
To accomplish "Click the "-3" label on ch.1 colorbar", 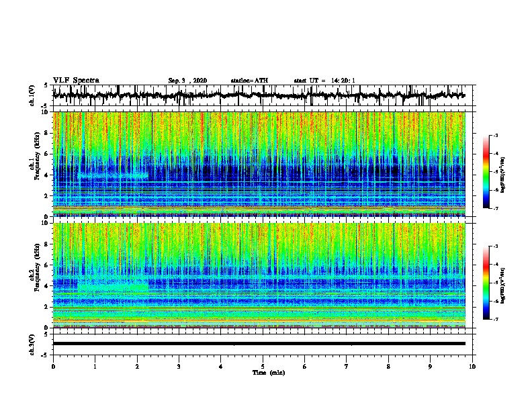I will [495, 136].
